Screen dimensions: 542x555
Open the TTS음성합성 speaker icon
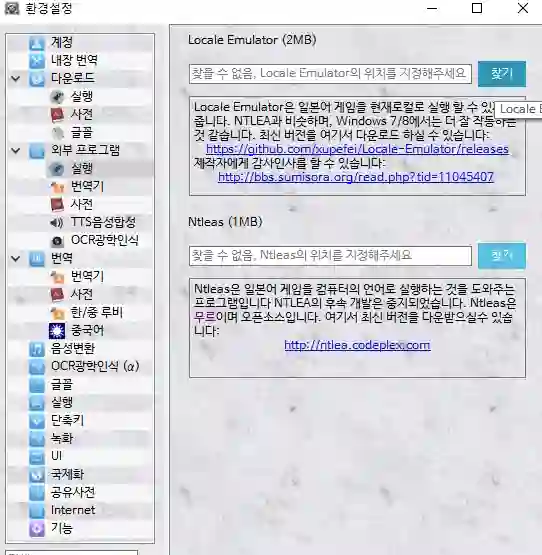(x=57, y=223)
